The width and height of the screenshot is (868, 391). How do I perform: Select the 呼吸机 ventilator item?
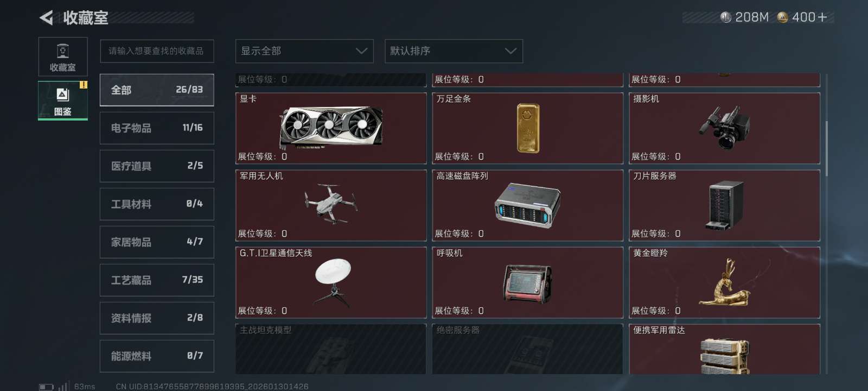[x=527, y=282]
